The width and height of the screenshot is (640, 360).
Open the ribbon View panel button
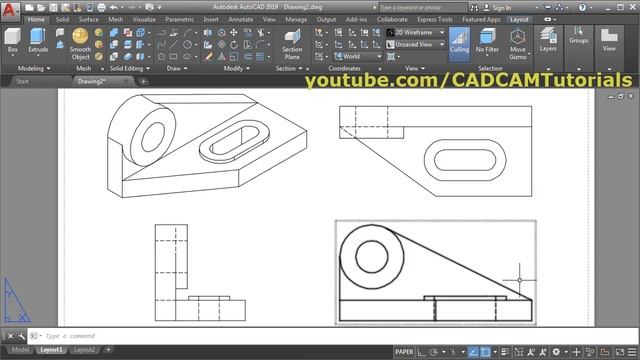[x=609, y=40]
